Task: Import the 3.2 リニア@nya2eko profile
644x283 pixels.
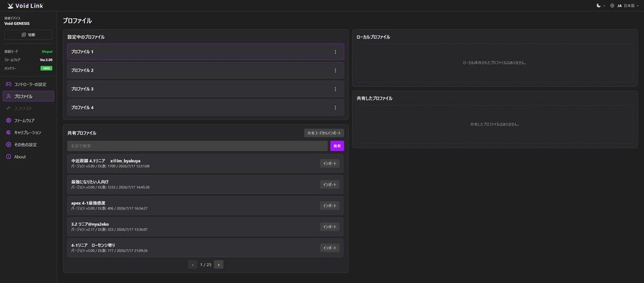Action: [x=330, y=227]
